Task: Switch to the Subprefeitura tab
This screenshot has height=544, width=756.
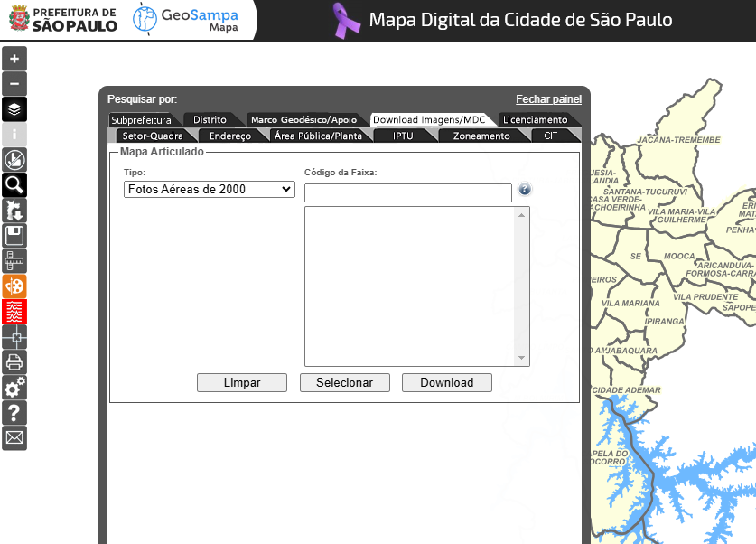Action: pyautogui.click(x=141, y=120)
